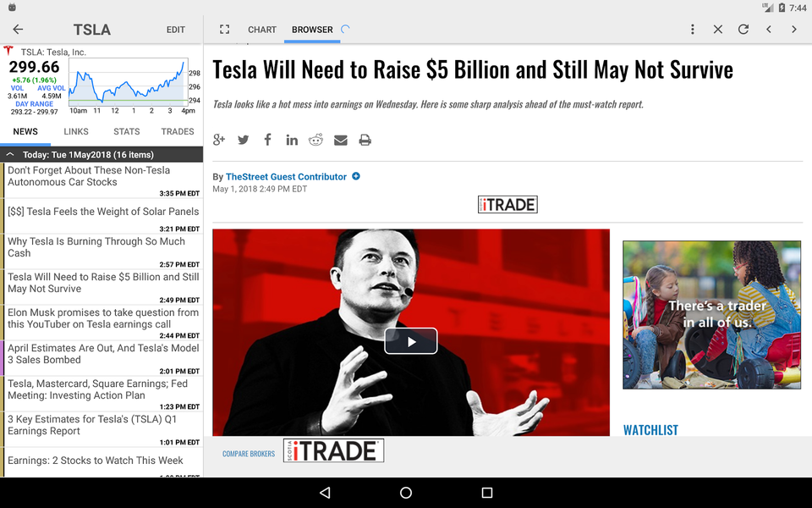Viewport: 812px width, 508px height.
Task: Open the COMPARE BROKERS link
Action: (x=248, y=454)
